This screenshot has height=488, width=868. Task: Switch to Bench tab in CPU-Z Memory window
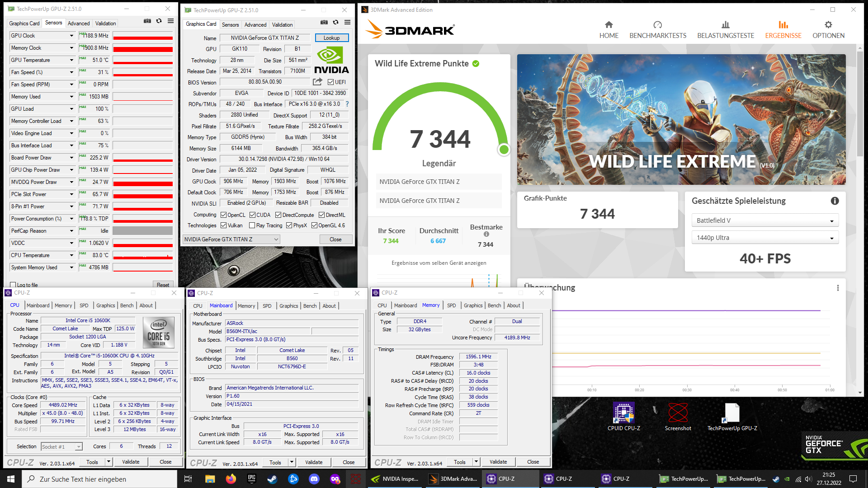pyautogui.click(x=495, y=305)
